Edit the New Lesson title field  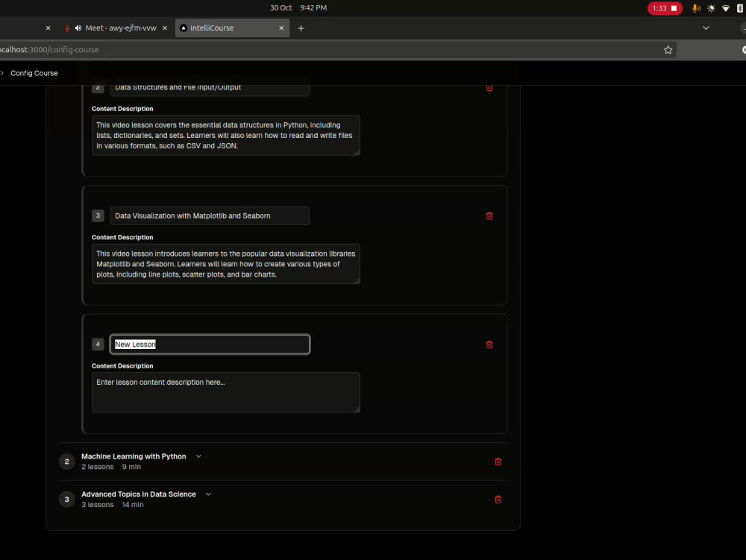(210, 345)
